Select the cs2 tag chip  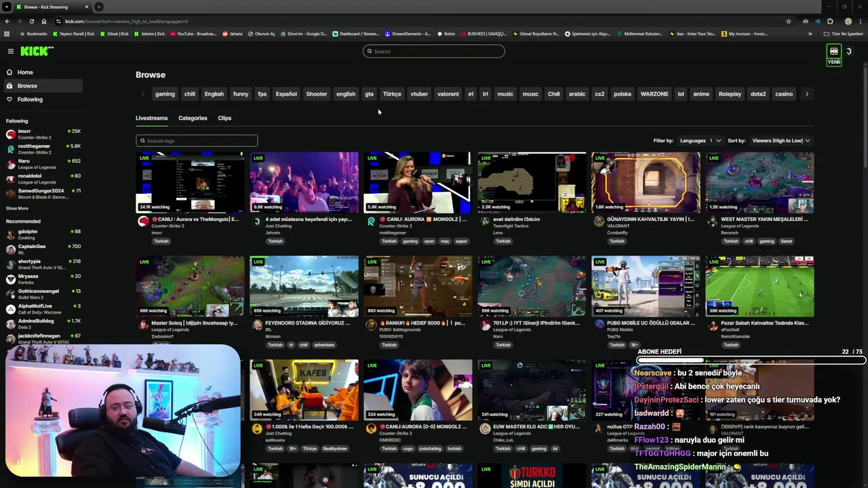point(599,94)
